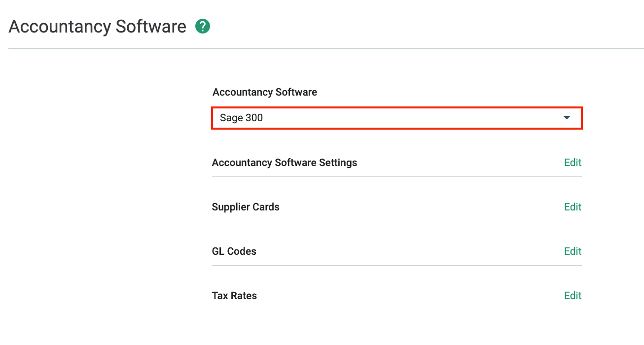Select the Supplier Cards row label

coord(246,207)
